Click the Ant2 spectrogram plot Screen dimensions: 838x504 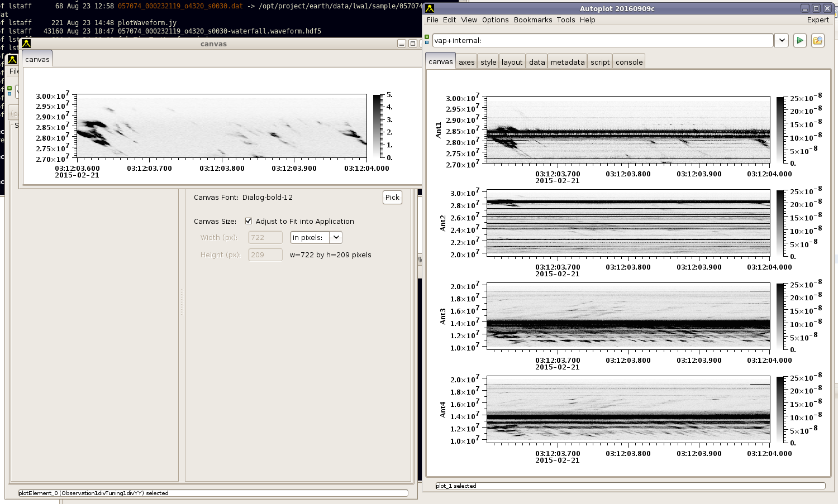pos(628,223)
